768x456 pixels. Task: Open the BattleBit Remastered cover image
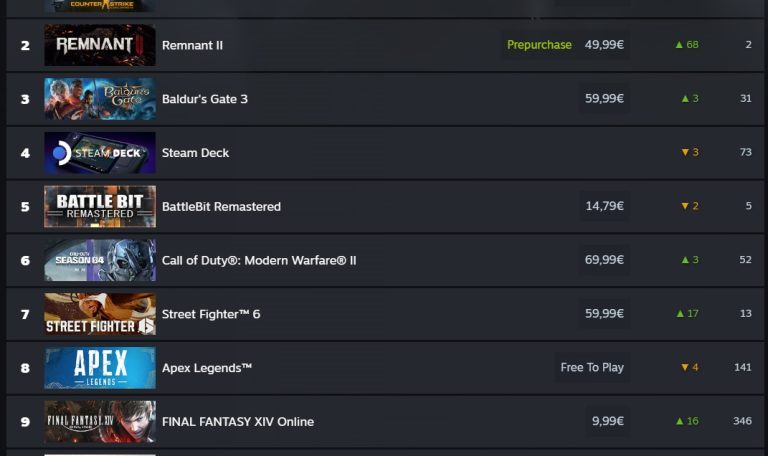click(100, 206)
